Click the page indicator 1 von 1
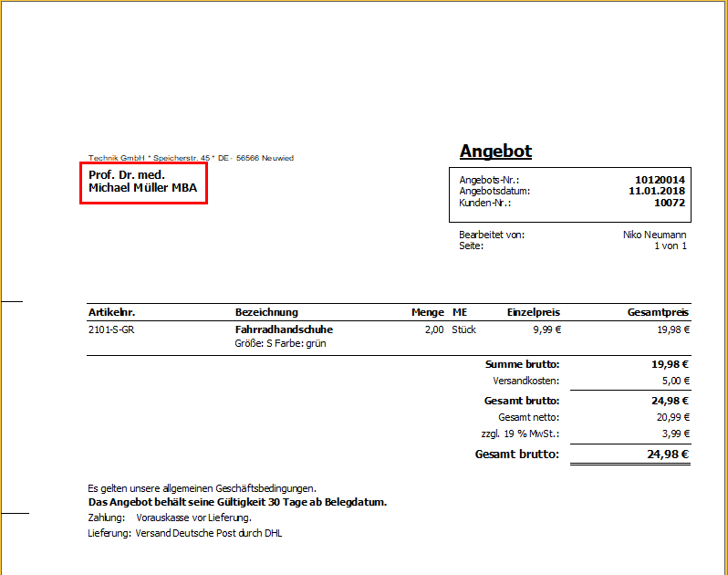Image resolution: width=728 pixels, height=575 pixels. (x=670, y=246)
